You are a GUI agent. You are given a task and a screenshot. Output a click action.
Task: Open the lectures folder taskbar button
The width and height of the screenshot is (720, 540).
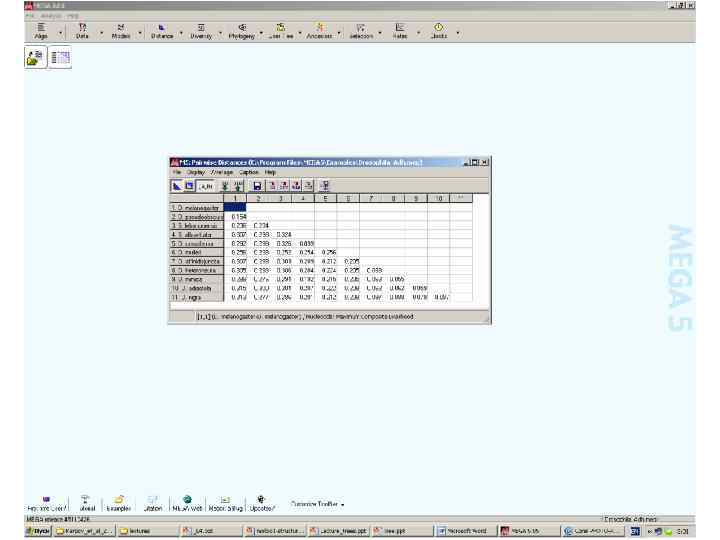click(x=148, y=531)
